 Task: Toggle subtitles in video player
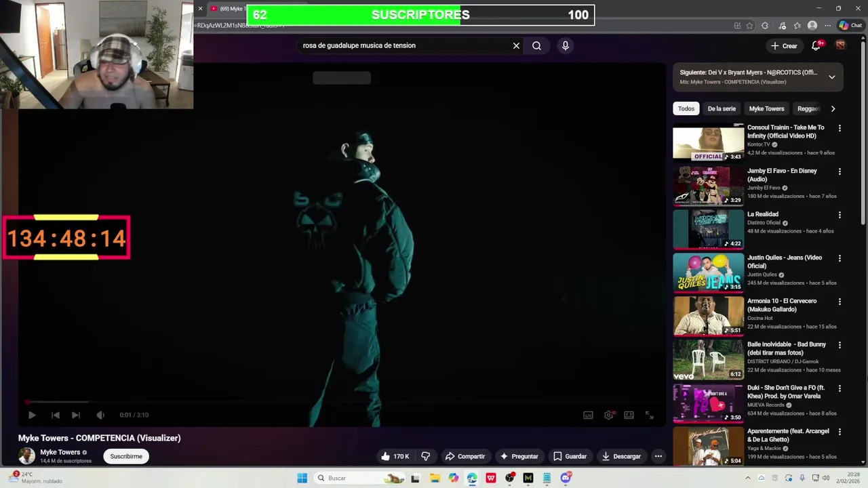coord(588,415)
